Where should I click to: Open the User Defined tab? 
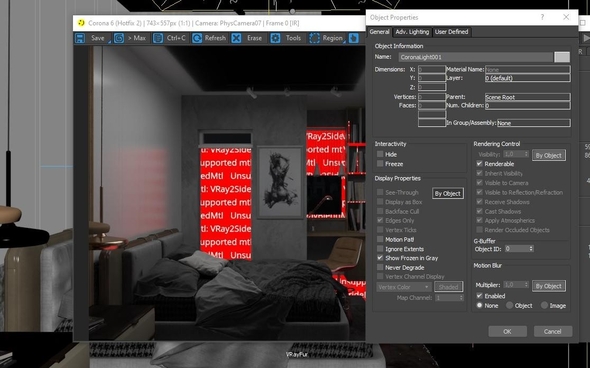point(452,32)
